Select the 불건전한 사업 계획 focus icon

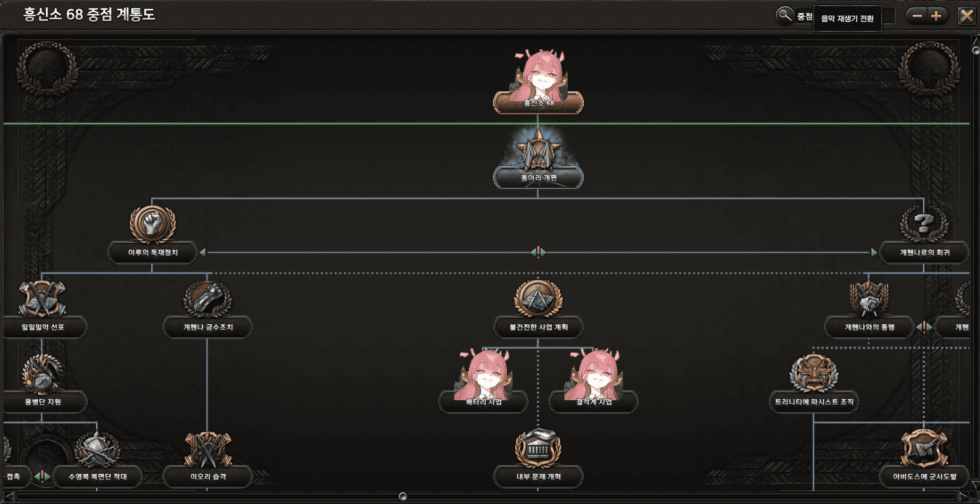[538, 299]
